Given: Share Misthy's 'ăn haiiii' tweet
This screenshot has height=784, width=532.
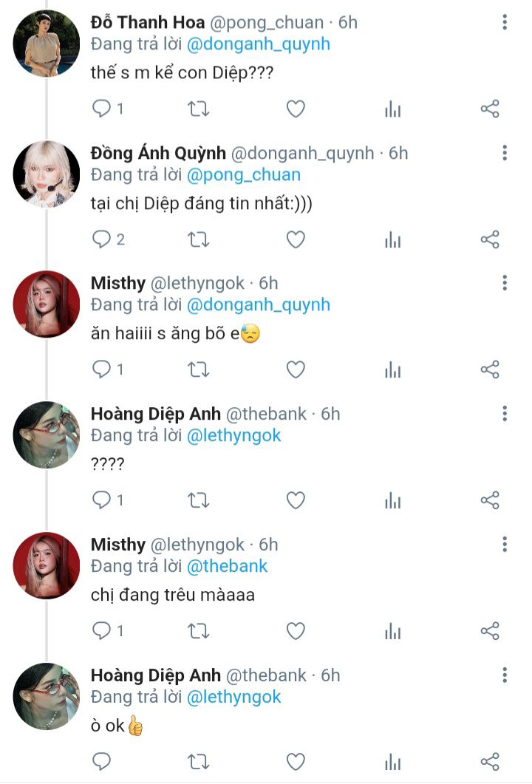Looking at the screenshot, I should point(490,369).
